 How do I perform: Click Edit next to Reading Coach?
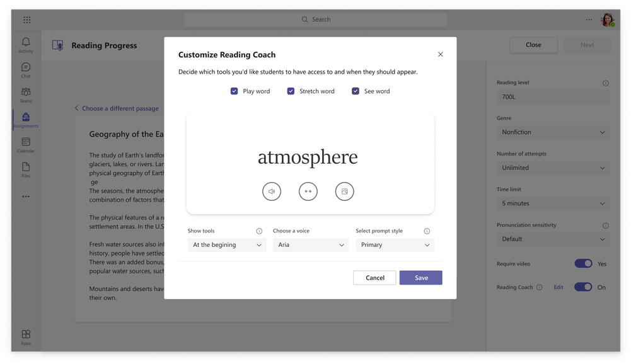pos(559,287)
